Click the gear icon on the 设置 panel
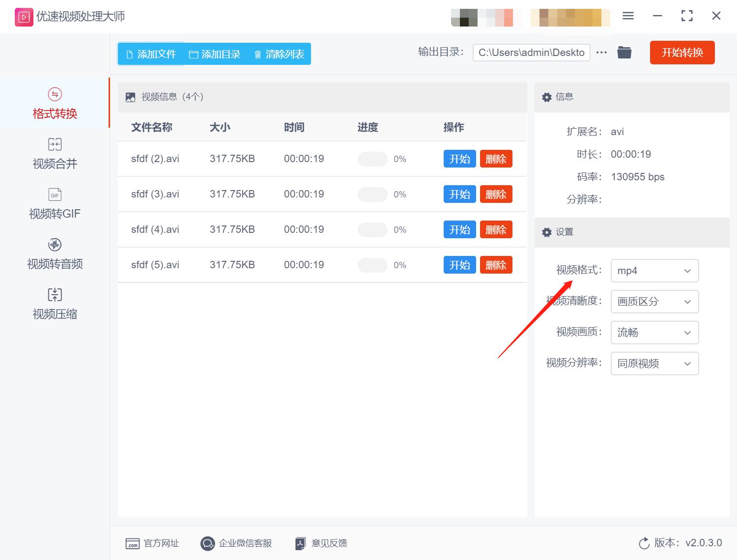Screen dimensions: 737x560 (546, 232)
